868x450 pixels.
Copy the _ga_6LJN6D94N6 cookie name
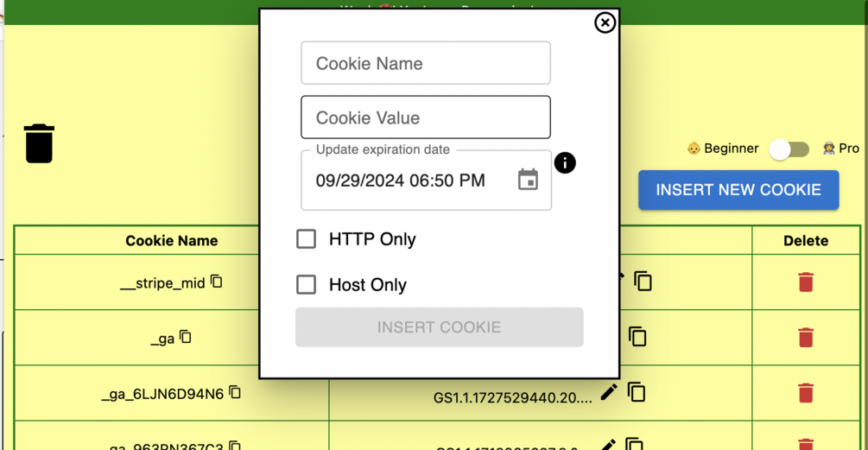click(235, 392)
